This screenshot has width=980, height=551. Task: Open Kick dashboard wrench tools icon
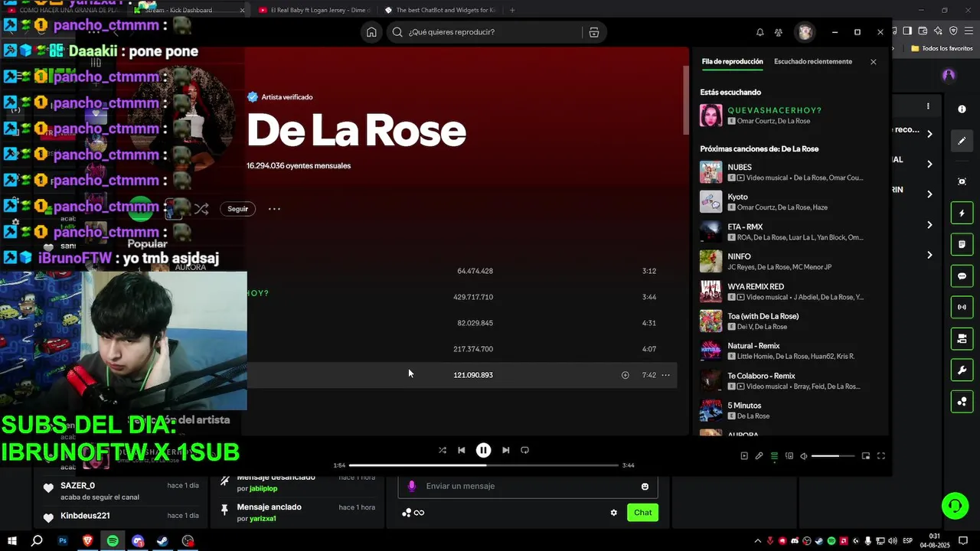tap(962, 370)
